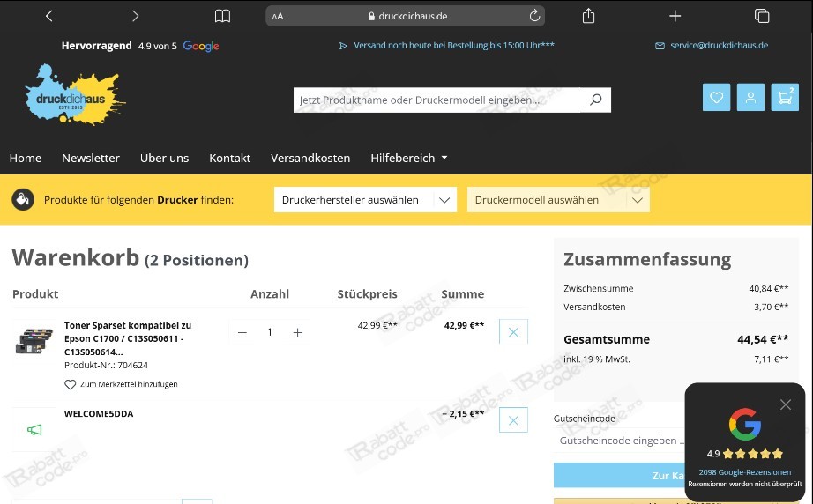Click the Zur Kasse checkout button
813x504 pixels.
point(620,476)
